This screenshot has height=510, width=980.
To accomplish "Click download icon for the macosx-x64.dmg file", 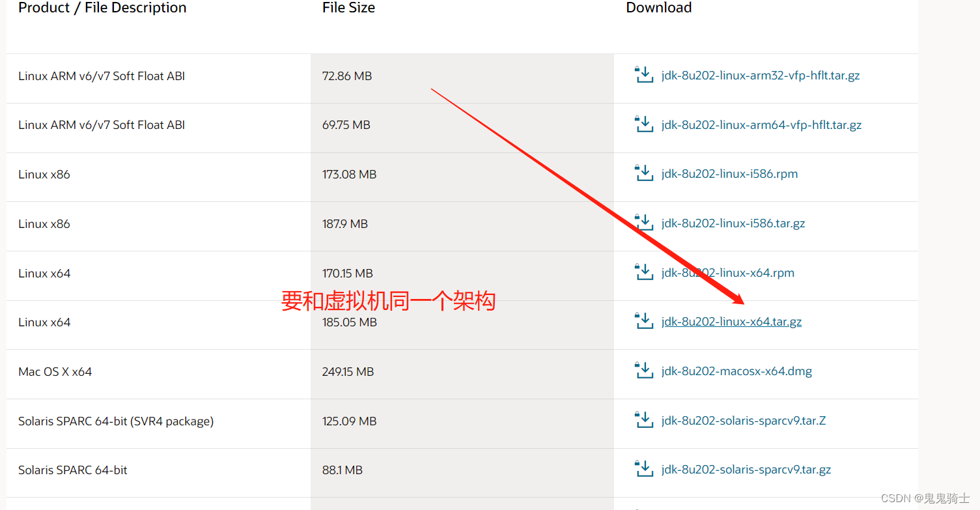I will (x=643, y=371).
